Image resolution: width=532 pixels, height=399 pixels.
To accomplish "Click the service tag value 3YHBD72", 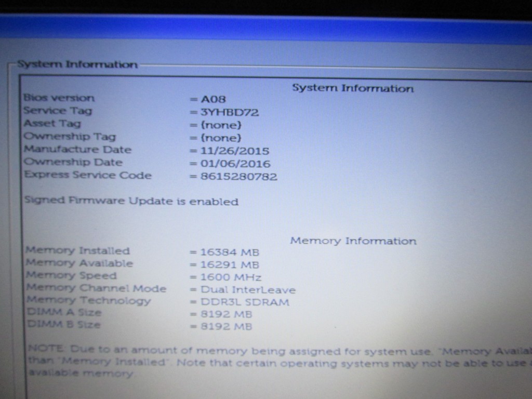I will point(230,112).
